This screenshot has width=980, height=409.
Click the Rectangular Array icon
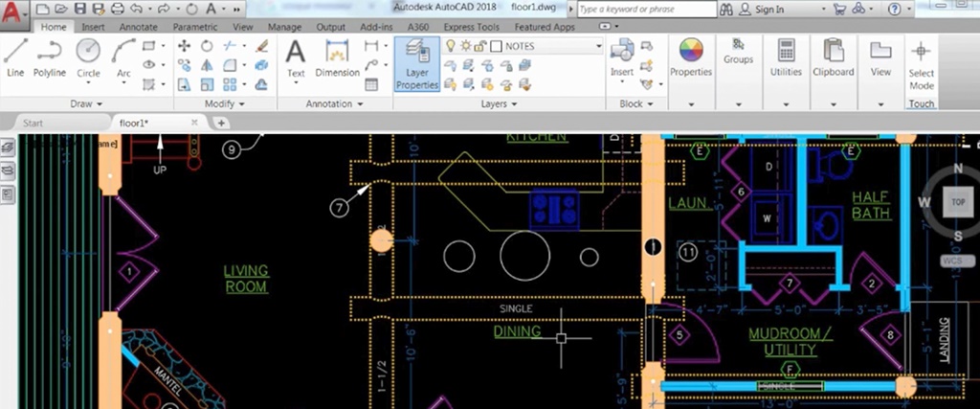230,84
